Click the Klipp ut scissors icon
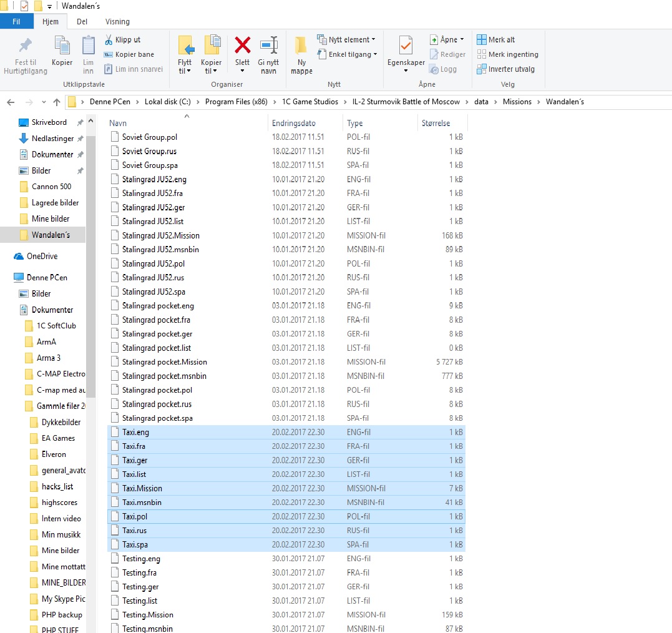 click(x=109, y=39)
